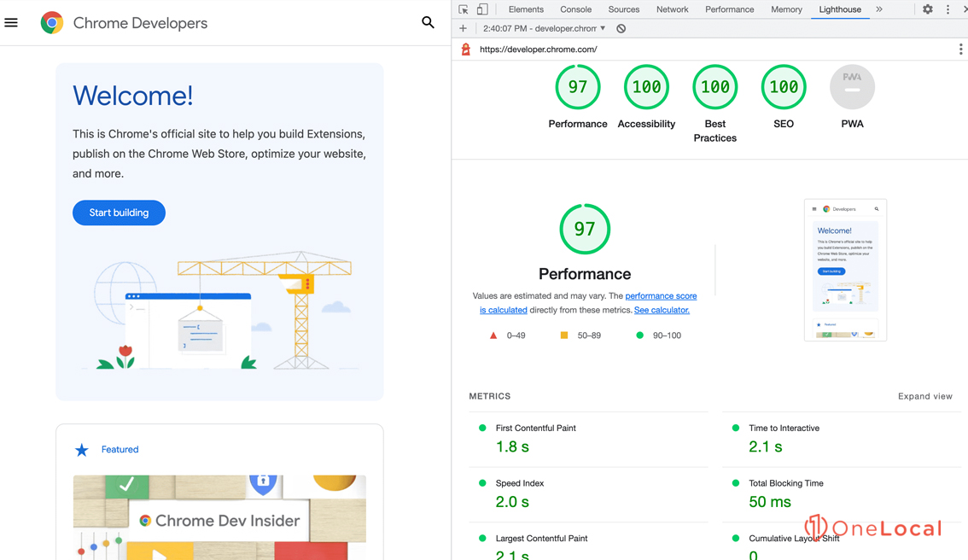Screen dimensions: 968x560
Task: Click the 2.0 s Speed Index value
Action: click(x=512, y=502)
